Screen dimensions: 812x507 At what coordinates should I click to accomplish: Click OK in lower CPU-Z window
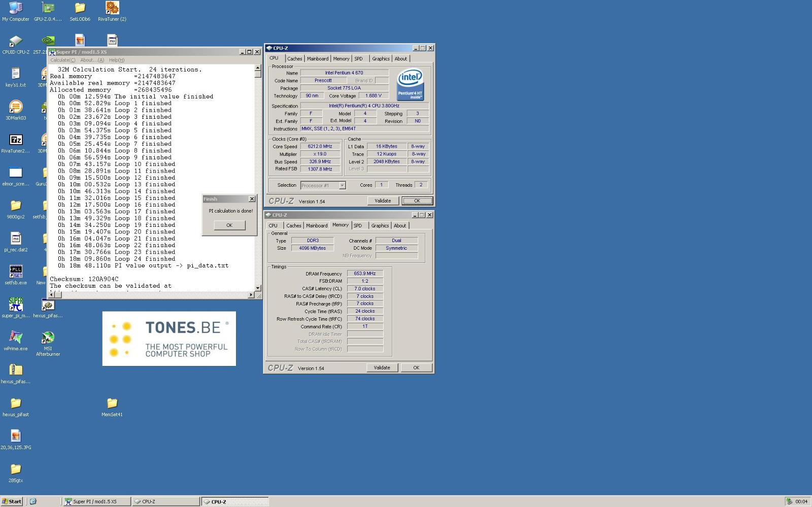(x=416, y=368)
